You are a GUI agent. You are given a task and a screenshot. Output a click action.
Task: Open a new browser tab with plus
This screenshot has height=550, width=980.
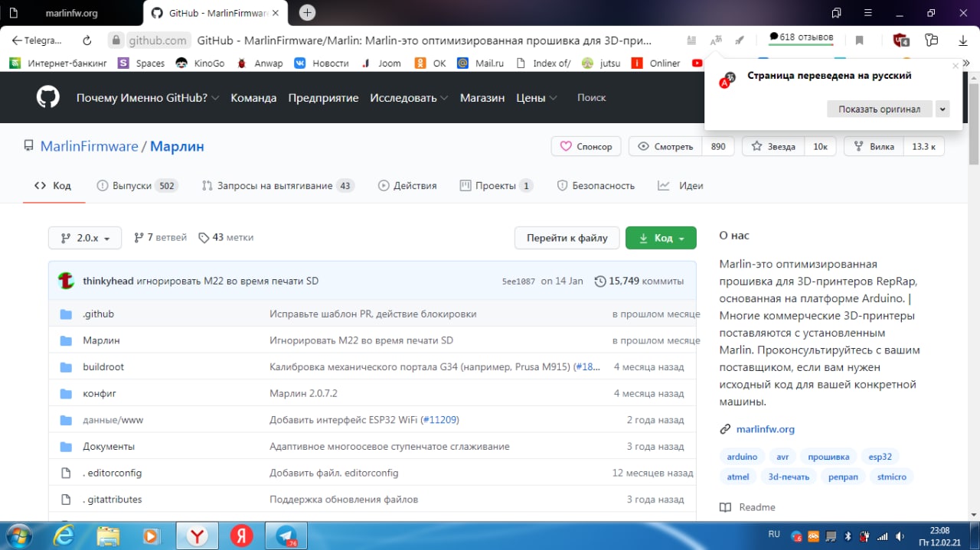(307, 12)
